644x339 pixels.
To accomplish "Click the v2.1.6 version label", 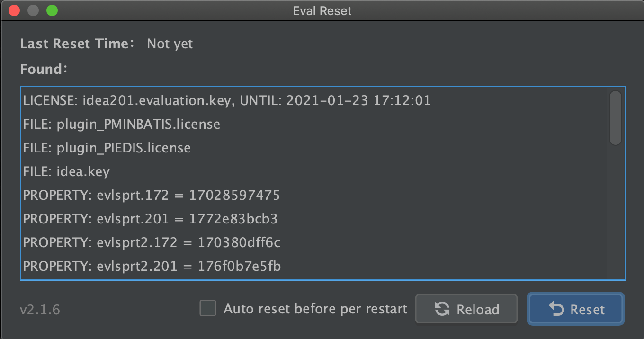I will tap(40, 310).
